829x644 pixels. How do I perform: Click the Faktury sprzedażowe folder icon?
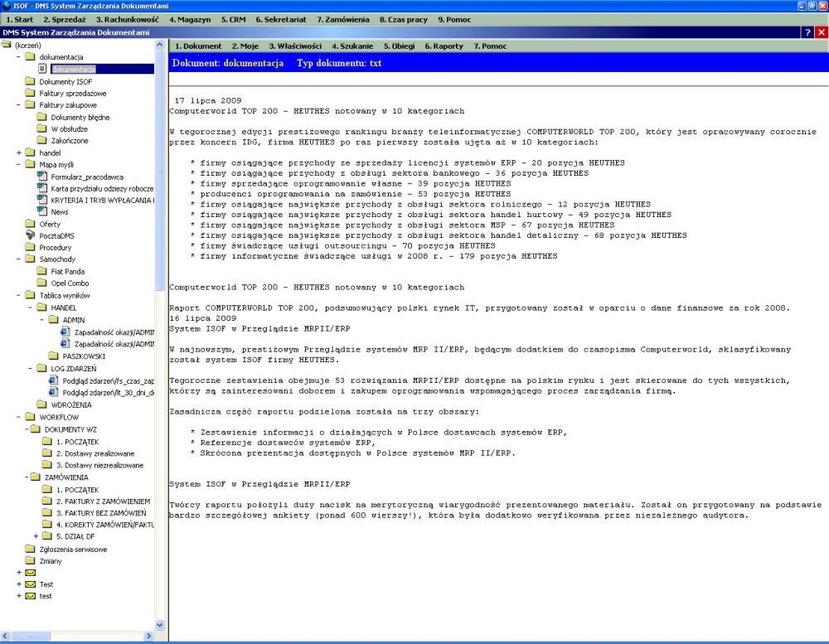pyautogui.click(x=31, y=93)
